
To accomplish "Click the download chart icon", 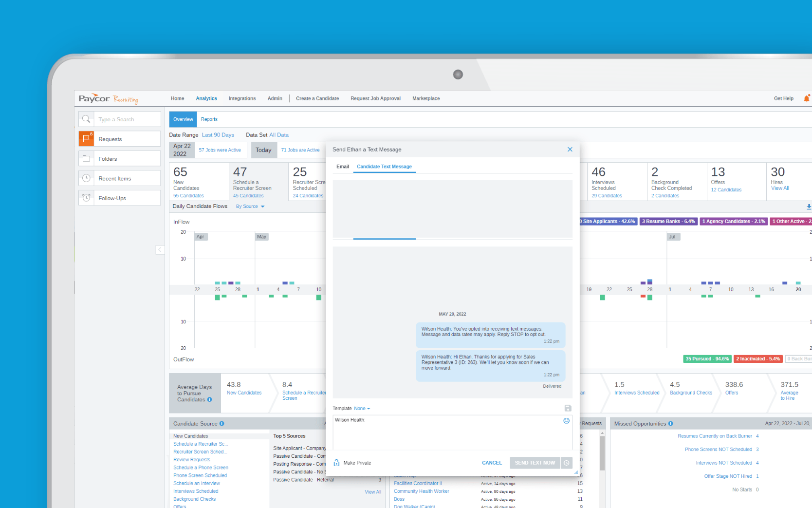I will (809, 207).
